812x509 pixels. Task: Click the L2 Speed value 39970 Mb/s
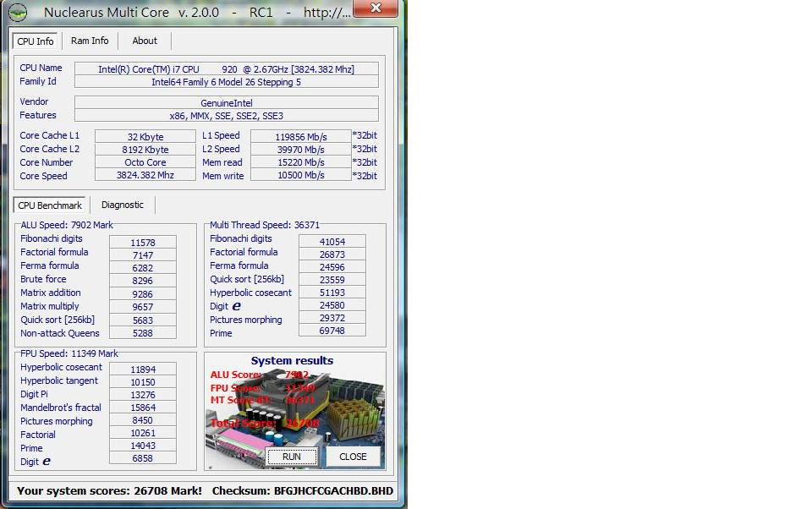[x=301, y=149]
